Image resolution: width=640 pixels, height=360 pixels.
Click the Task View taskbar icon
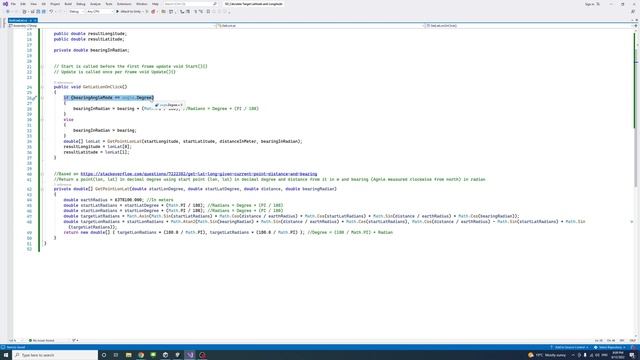click(x=116, y=355)
